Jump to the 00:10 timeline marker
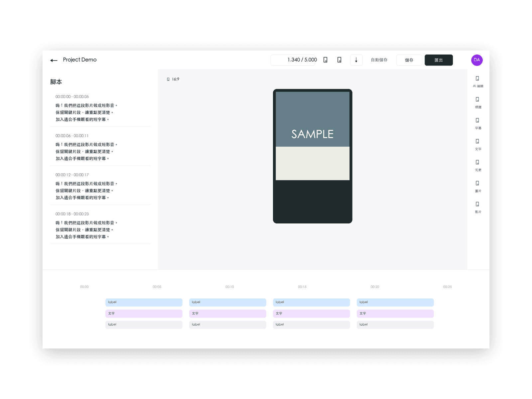This screenshot has height=399, width=532. point(230,287)
